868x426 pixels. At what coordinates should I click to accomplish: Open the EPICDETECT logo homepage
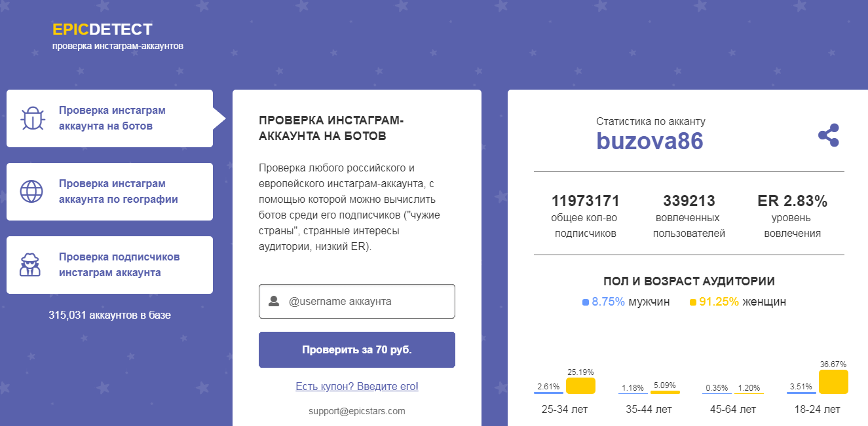[x=102, y=29]
